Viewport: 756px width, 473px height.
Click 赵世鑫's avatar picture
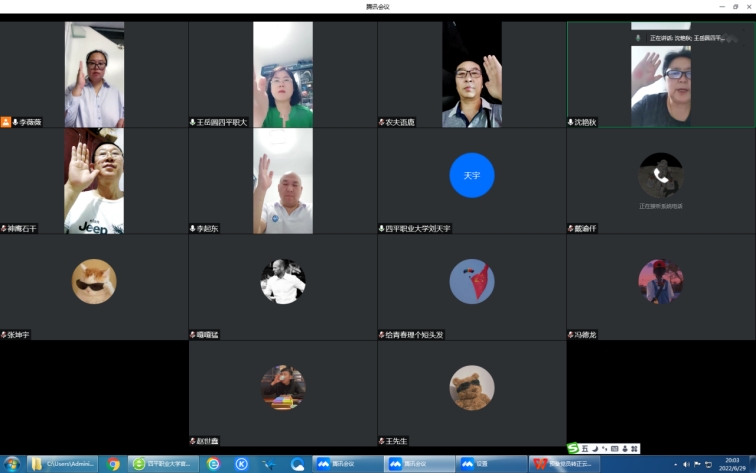[283, 388]
